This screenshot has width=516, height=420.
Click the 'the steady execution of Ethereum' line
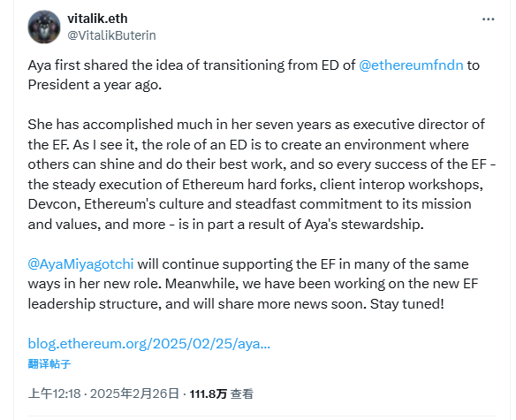(255, 185)
